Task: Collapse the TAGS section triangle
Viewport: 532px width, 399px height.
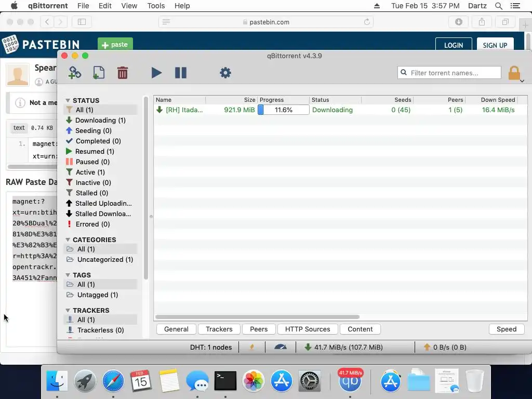Action: [68, 275]
